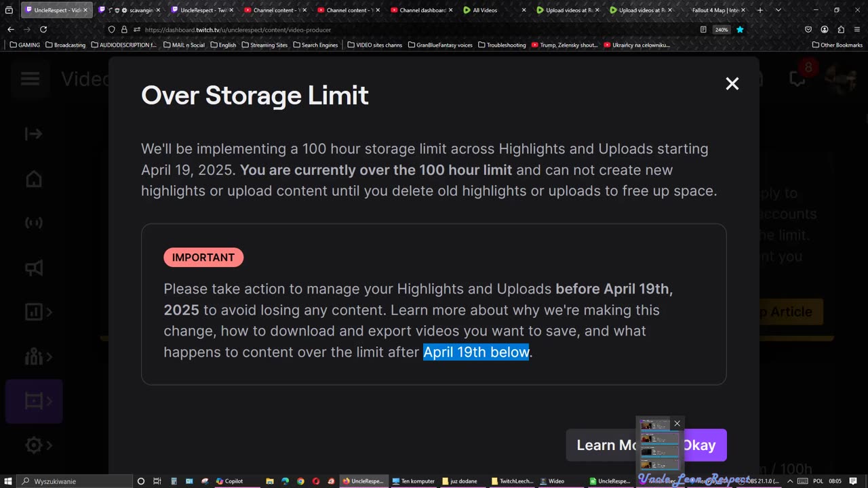
Task: Click the site padlock icon
Action: 124,30
